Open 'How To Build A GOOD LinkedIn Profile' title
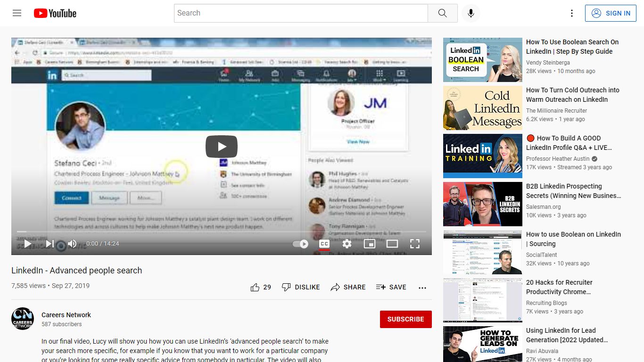Image resolution: width=644 pixels, height=362 pixels. (569, 143)
